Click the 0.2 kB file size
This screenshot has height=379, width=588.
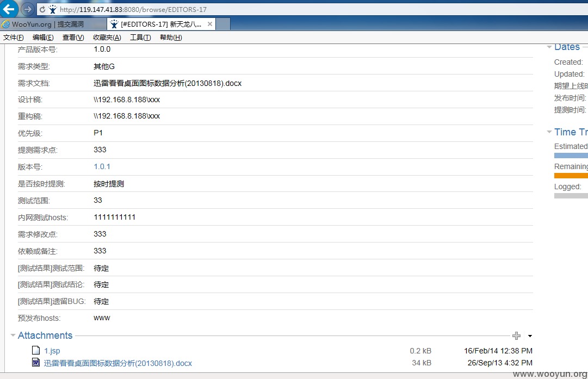420,351
